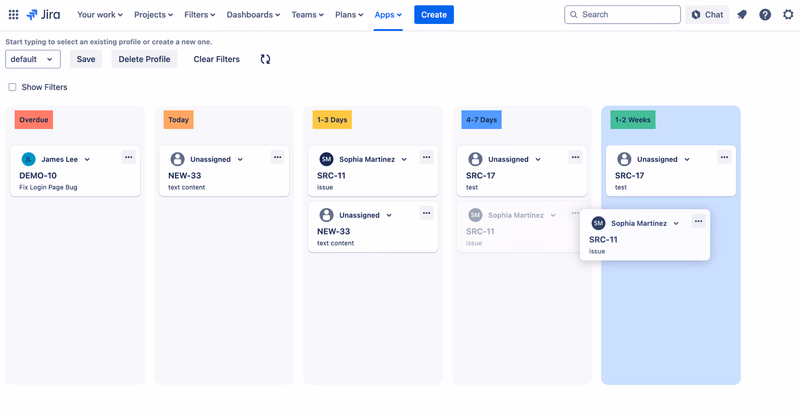Open the Dashboards menu
Image resolution: width=800 pixels, height=414 pixels.
pos(253,15)
